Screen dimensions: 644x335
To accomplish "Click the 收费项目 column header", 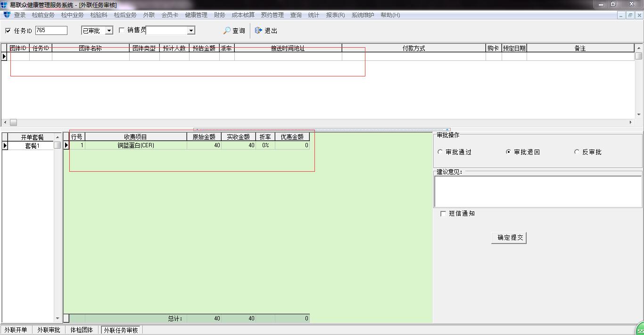I will (136, 137).
